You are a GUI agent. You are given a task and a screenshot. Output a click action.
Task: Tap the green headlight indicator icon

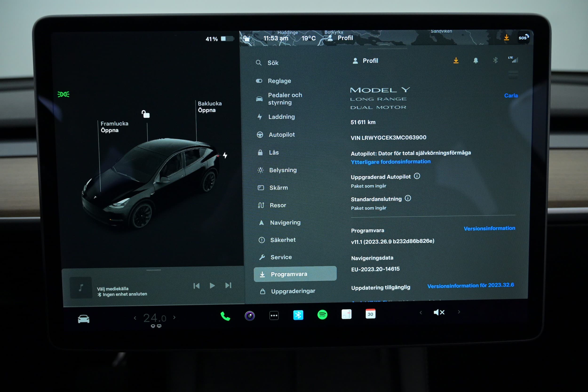[64, 94]
